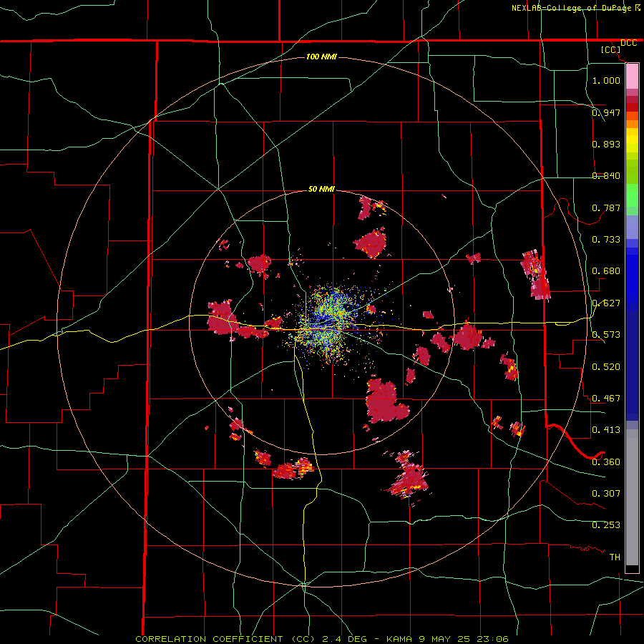Pick the light pink swatch beside 1.000

point(632,77)
